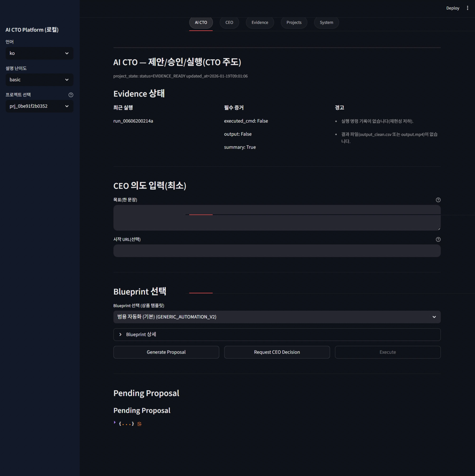Switch to the Evidence tab
The width and height of the screenshot is (475, 476).
[260, 23]
